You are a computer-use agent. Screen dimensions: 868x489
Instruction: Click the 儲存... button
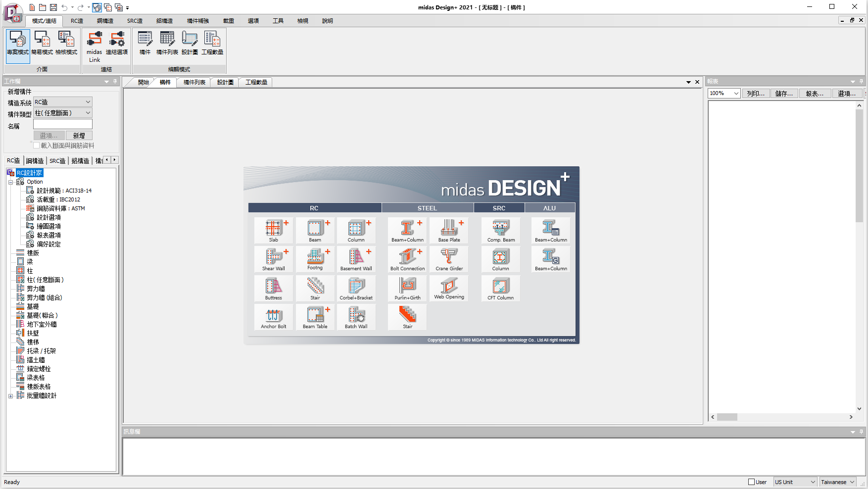click(x=784, y=94)
